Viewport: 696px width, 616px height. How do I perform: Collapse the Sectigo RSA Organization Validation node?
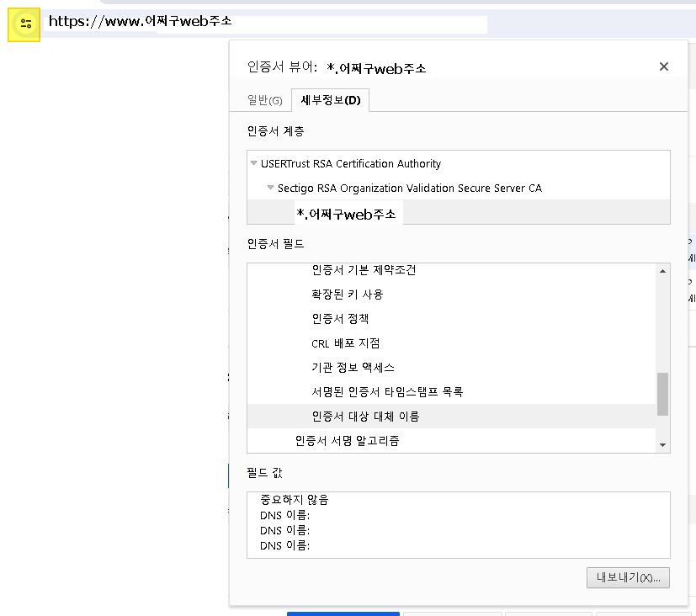tap(270, 188)
